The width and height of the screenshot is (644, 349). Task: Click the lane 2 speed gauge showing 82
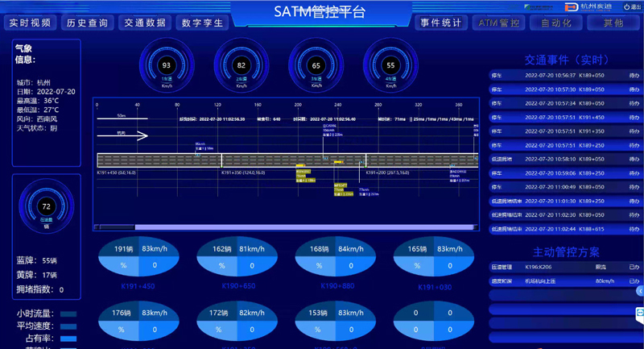click(242, 65)
